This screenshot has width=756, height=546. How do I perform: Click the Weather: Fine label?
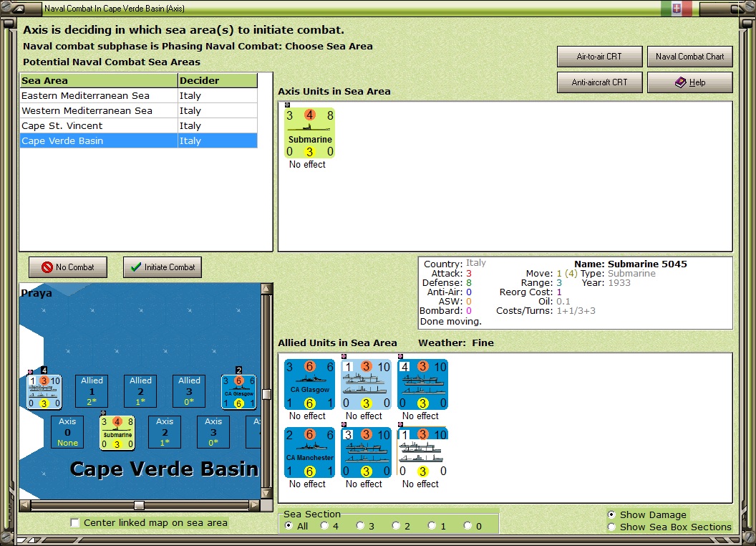[x=455, y=343]
